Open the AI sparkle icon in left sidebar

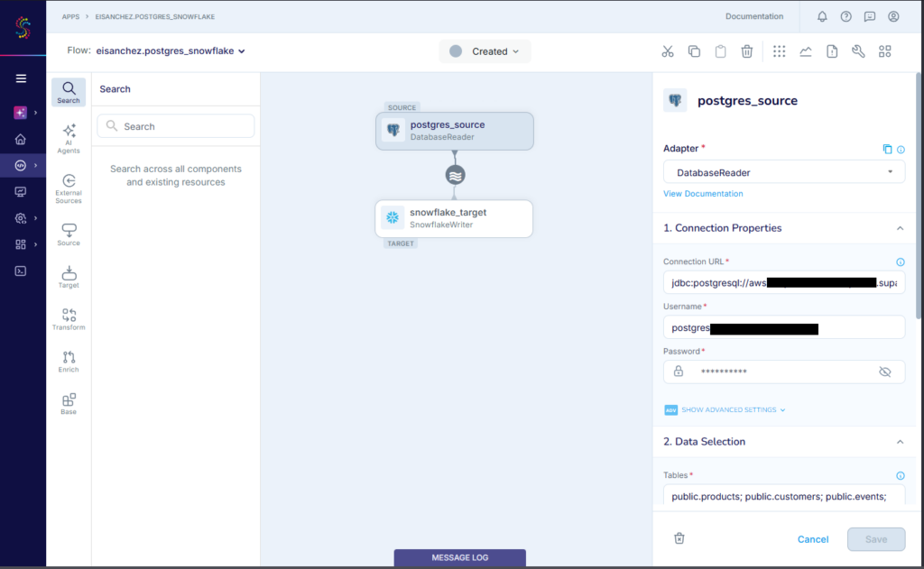[x=20, y=113]
